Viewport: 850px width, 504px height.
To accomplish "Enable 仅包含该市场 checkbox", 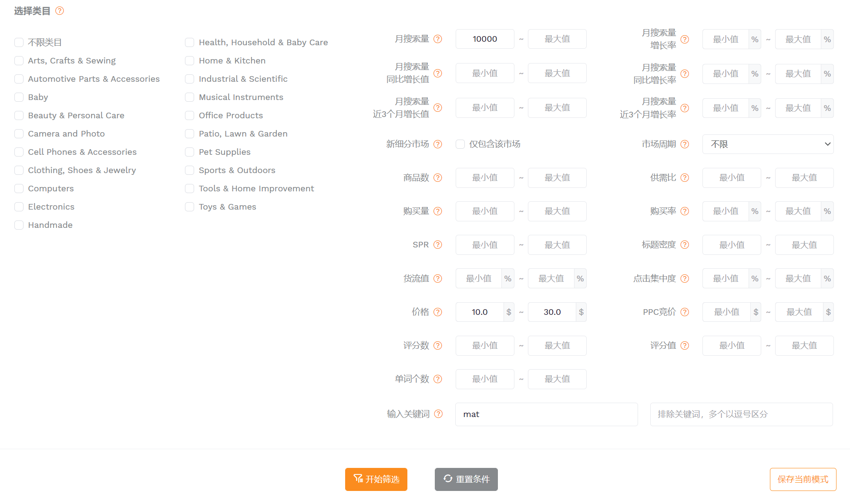I will [460, 144].
